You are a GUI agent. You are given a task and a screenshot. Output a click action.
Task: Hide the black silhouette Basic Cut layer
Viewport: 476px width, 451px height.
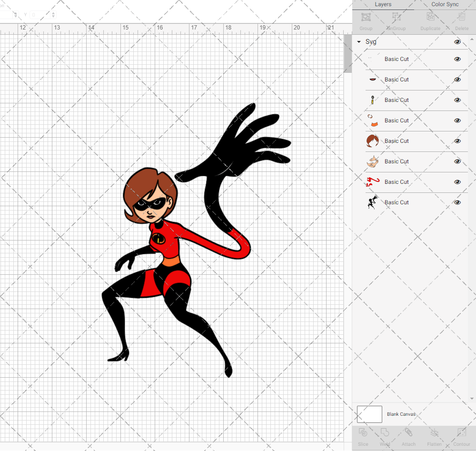point(457,202)
